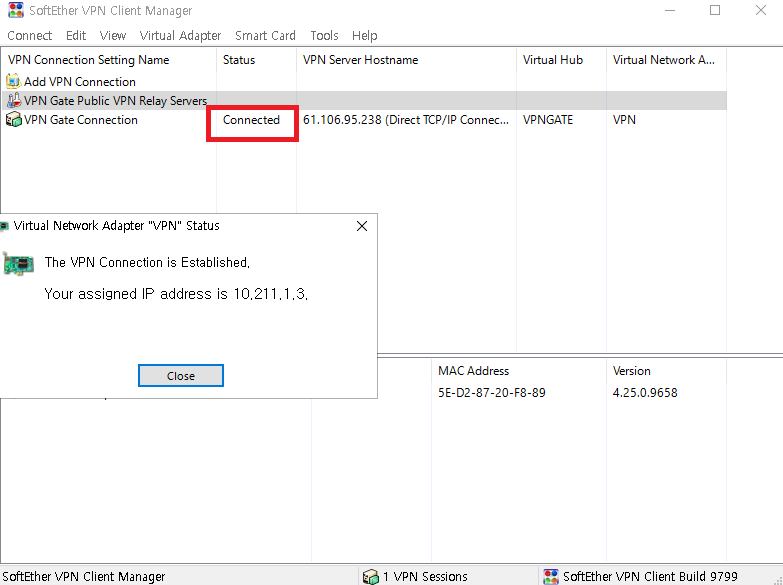Viewport: 783px width, 585px height.
Task: Click the VPNGATE virtual hub cell
Action: 548,120
